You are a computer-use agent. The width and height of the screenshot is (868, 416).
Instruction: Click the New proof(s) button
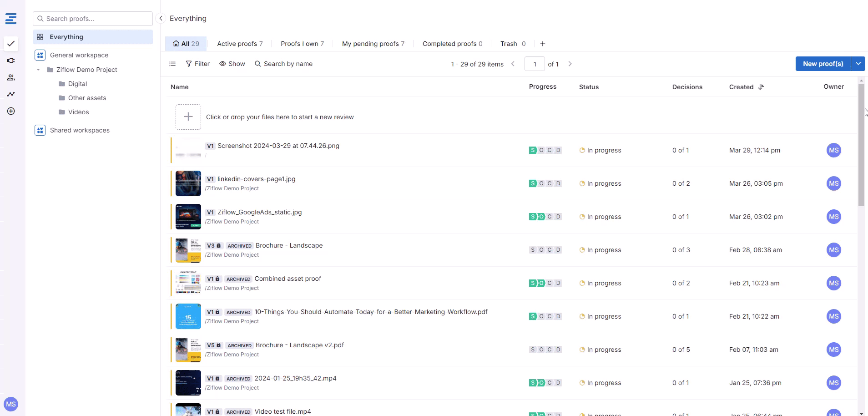(x=823, y=64)
